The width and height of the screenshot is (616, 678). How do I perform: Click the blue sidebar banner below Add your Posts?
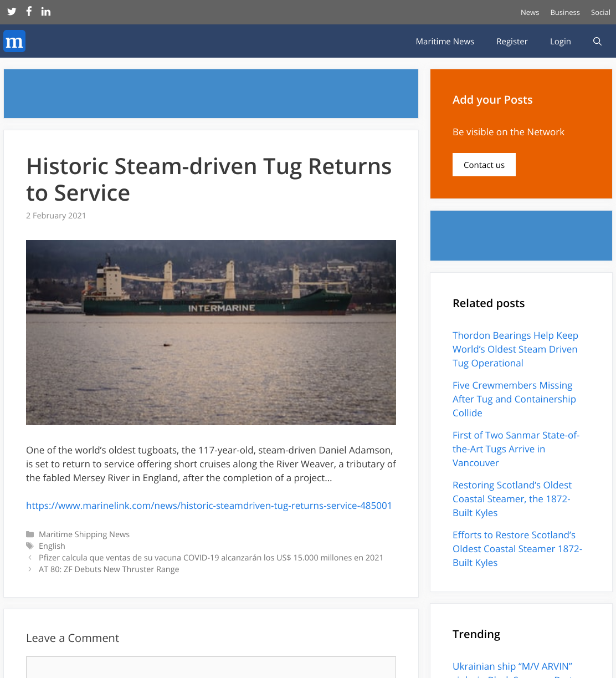521,236
